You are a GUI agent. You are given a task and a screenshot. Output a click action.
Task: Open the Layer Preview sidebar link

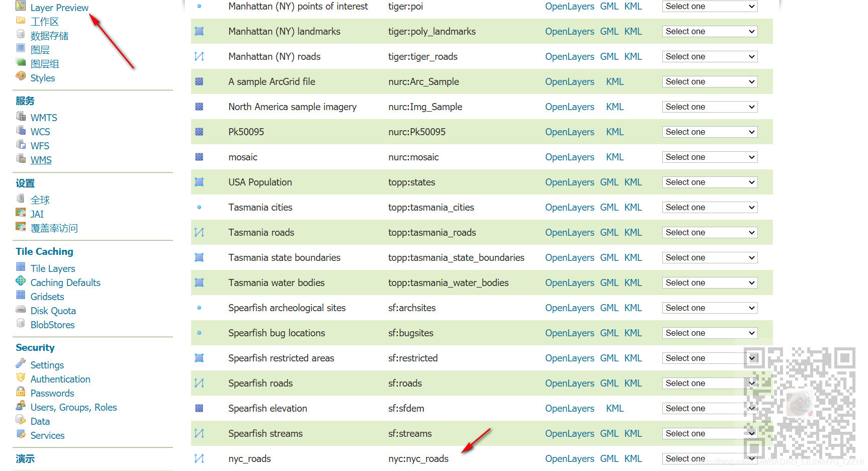point(59,8)
